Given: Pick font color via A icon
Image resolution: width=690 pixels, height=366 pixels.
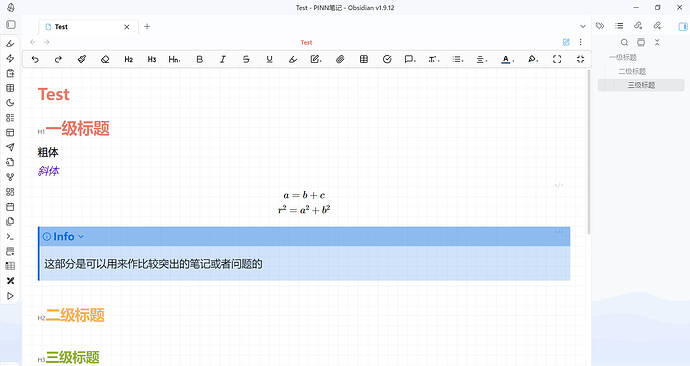Looking at the screenshot, I should [507, 59].
